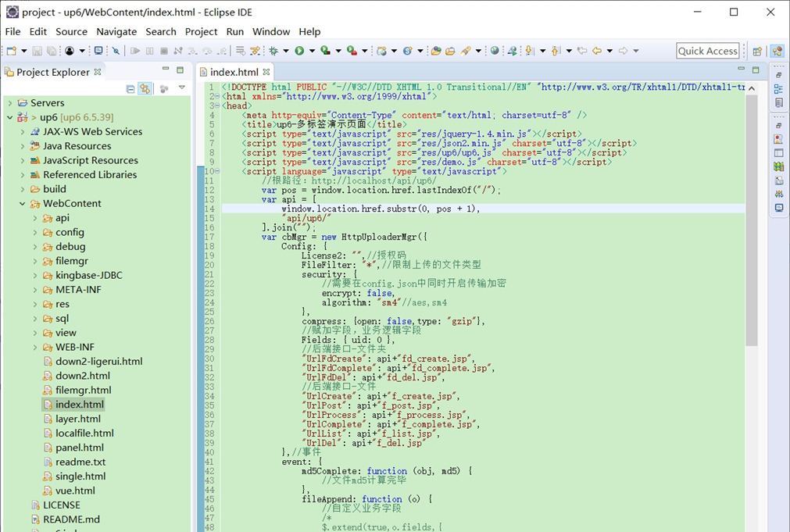Open the New wizard dropdown arrow
Image resolution: width=790 pixels, height=532 pixels.
pos(23,51)
